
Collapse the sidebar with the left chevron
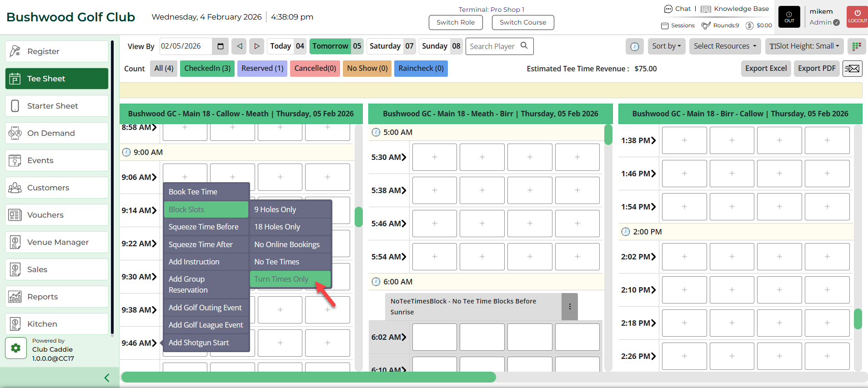pos(107,378)
